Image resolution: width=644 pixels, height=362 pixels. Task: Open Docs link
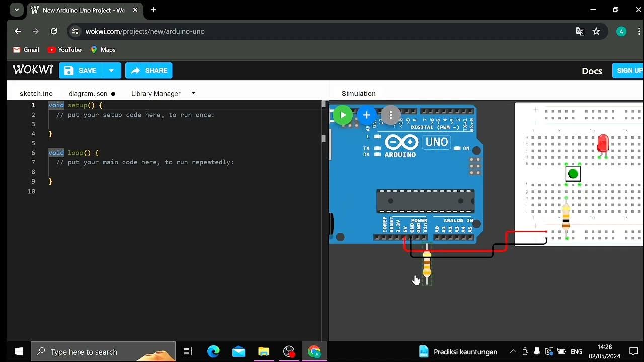point(592,71)
